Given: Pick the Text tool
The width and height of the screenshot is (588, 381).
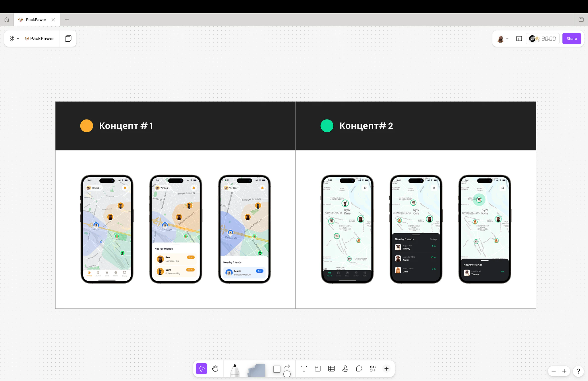Looking at the screenshot, I should pyautogui.click(x=304, y=369).
